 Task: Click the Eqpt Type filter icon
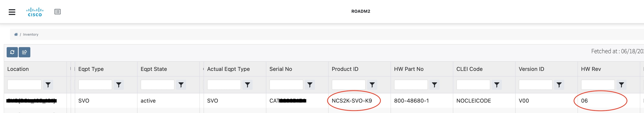(119, 85)
